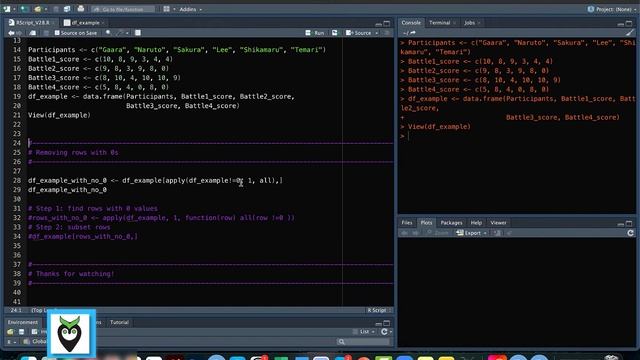The image size is (640, 360).
Task: Click the Compile Report notebook icon
Action: point(138,33)
